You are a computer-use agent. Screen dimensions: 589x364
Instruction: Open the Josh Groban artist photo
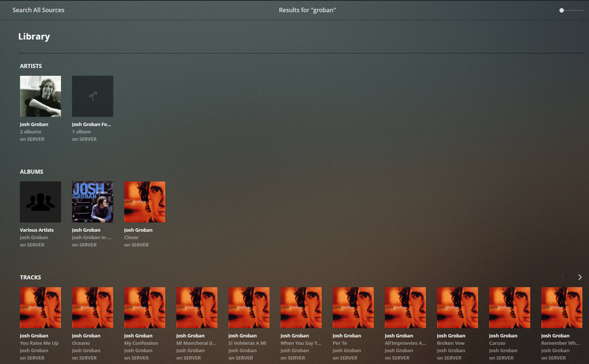point(41,96)
